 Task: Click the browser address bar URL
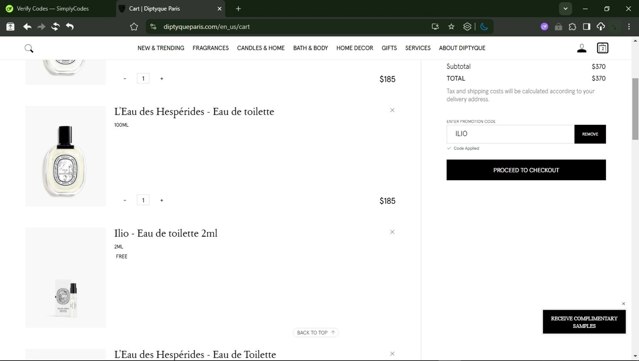pyautogui.click(x=206, y=26)
